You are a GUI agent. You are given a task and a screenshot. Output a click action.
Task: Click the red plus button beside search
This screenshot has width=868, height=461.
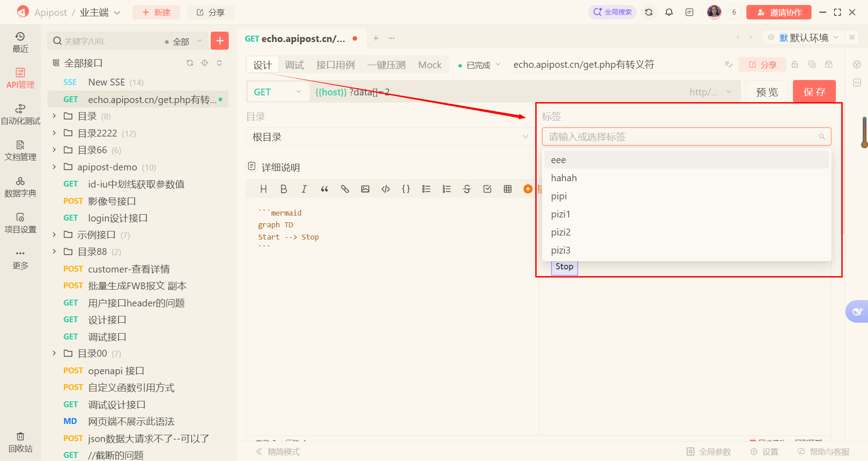[x=220, y=41]
